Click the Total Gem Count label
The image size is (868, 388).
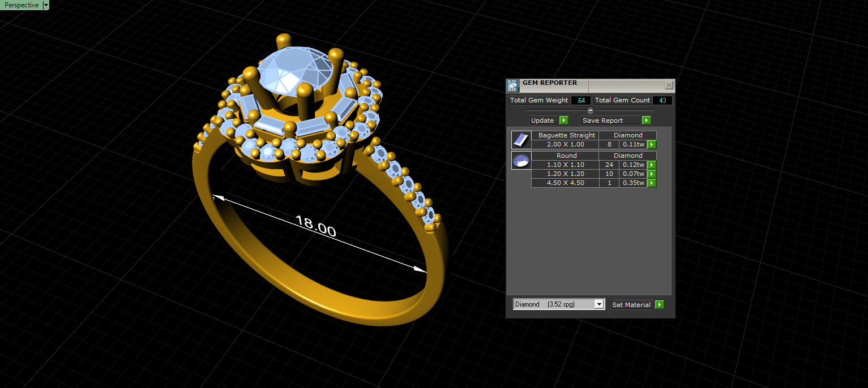(623, 100)
